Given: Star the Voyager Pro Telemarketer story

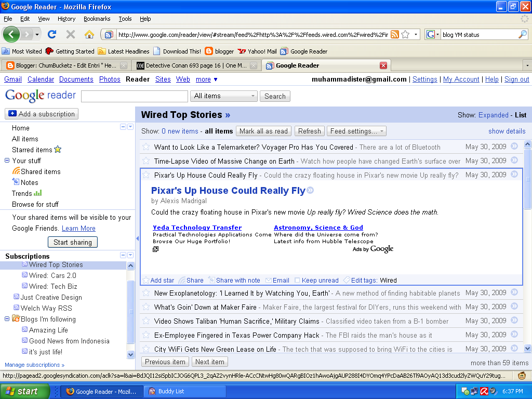Looking at the screenshot, I should 146,147.
